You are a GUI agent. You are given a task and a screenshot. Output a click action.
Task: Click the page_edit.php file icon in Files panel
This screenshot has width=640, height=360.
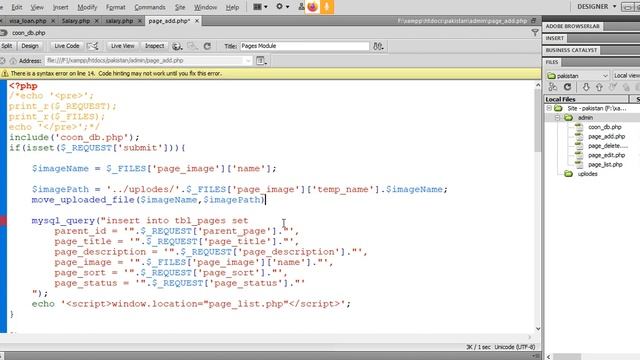pyautogui.click(x=579, y=155)
